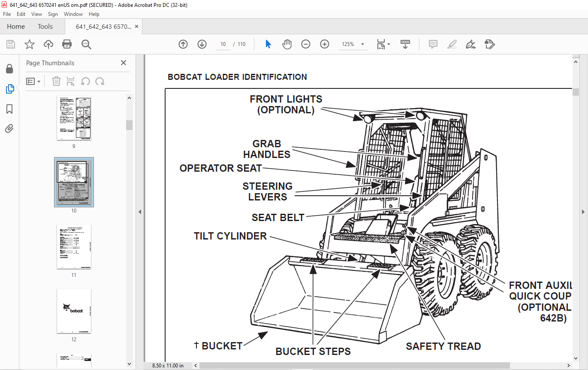
Task: Click the SEAT BELT label
Action: click(x=278, y=218)
